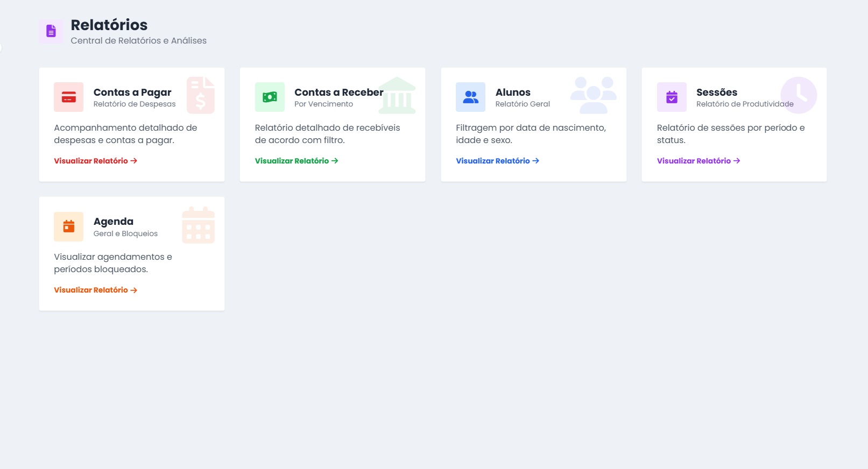Click the faded calendar grid watermark icon
The image size is (868, 469).
[198, 225]
